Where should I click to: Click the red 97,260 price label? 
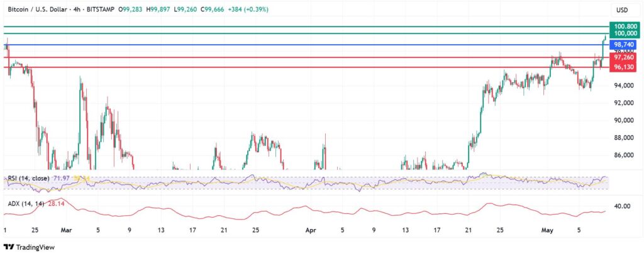[625, 57]
